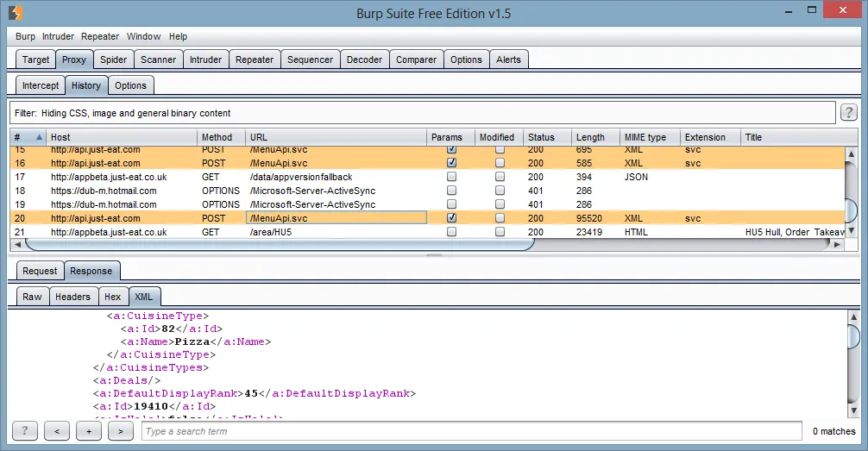Toggle Params checkbox for request 20
The image size is (868, 451).
tap(451, 218)
